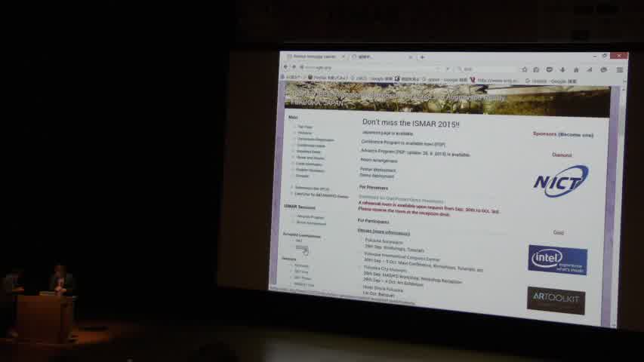Click the send/share paper-plane toolbar icon

[x=590, y=70]
